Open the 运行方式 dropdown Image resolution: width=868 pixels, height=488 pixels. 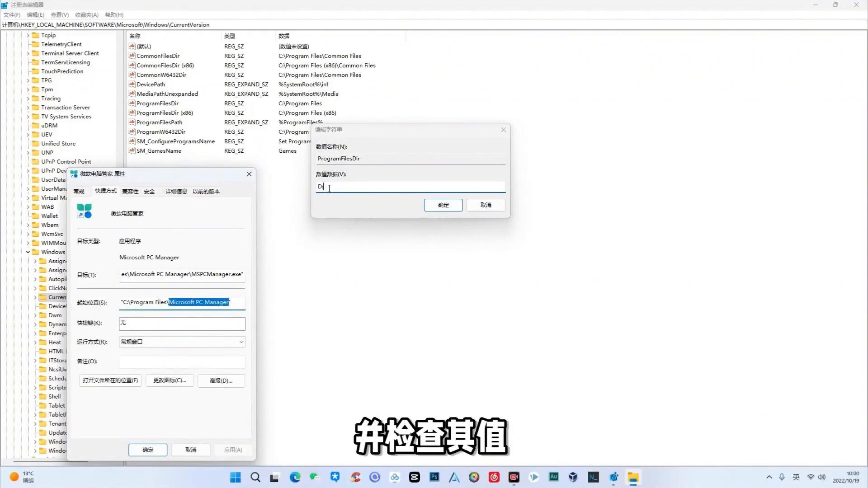tap(241, 342)
